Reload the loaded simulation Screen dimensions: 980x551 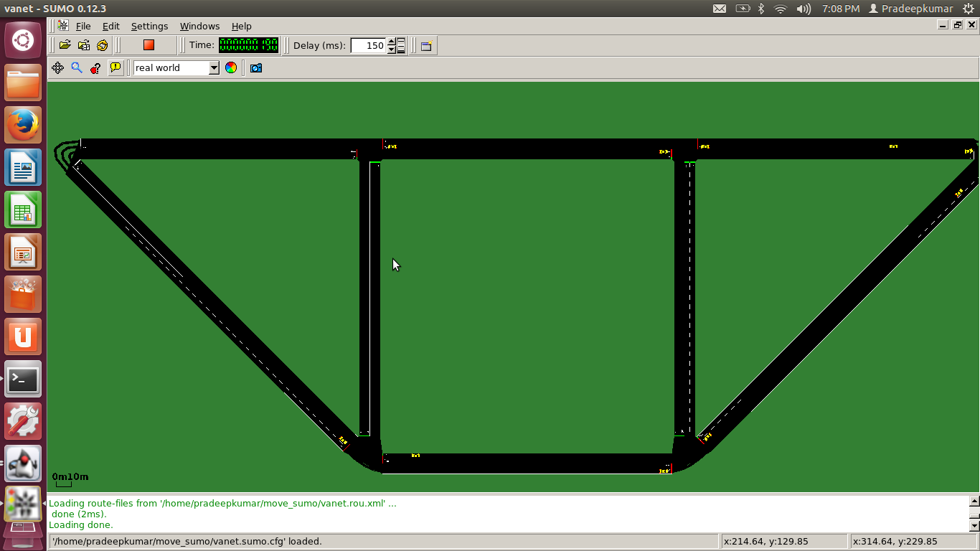point(102,45)
